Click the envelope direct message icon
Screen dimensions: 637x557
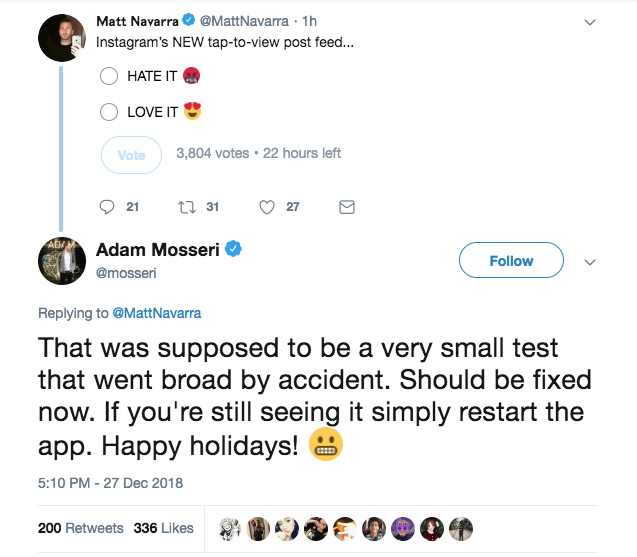click(x=347, y=207)
